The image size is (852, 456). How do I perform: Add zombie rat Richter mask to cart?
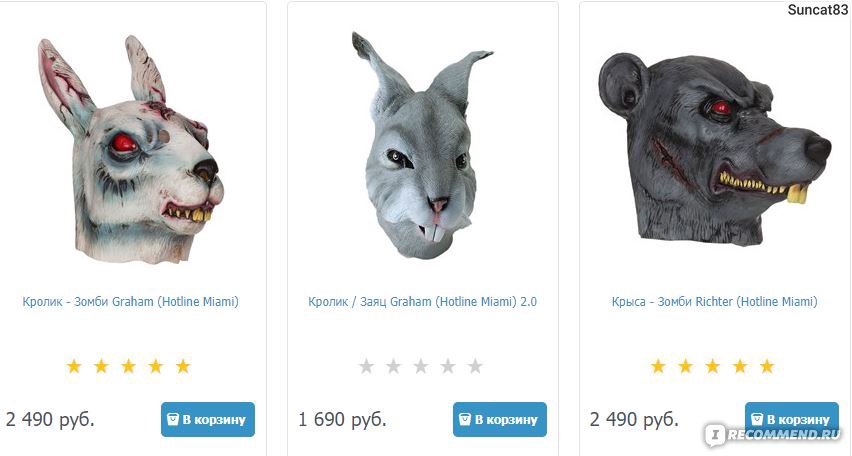[x=792, y=419]
